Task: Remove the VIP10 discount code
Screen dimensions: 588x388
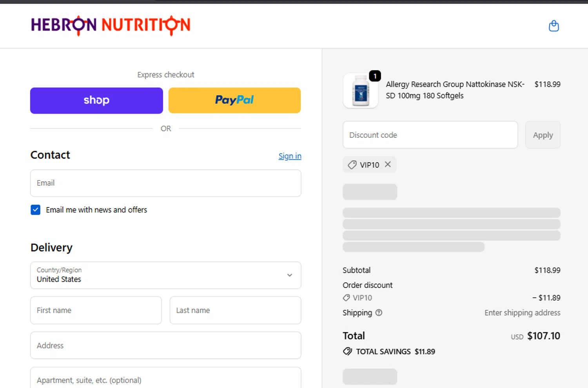Action: pos(388,164)
